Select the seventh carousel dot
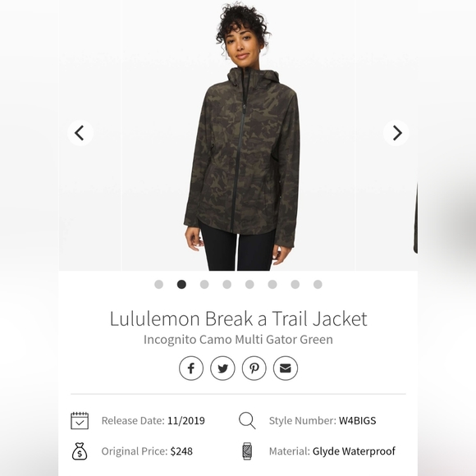476x476 pixels. [295, 285]
